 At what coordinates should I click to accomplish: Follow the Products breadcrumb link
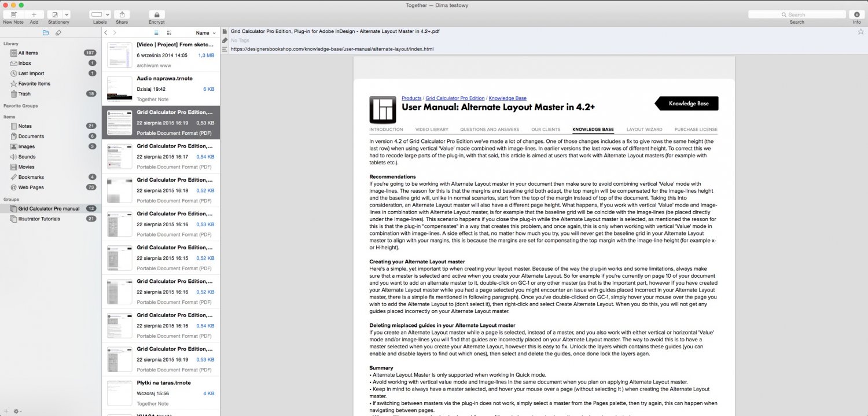click(x=411, y=98)
